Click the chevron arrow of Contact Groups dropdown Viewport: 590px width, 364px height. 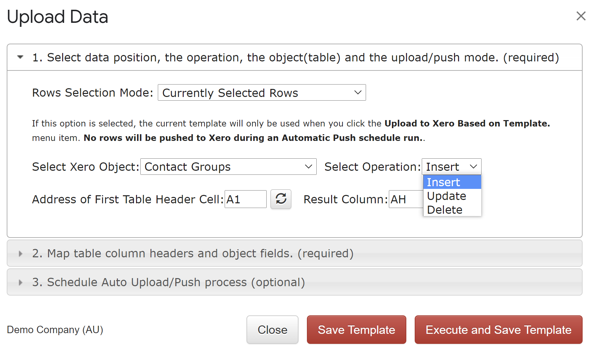(x=308, y=167)
